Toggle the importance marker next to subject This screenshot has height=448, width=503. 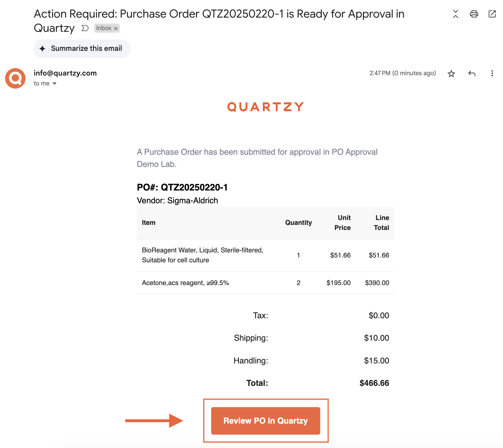pos(85,28)
